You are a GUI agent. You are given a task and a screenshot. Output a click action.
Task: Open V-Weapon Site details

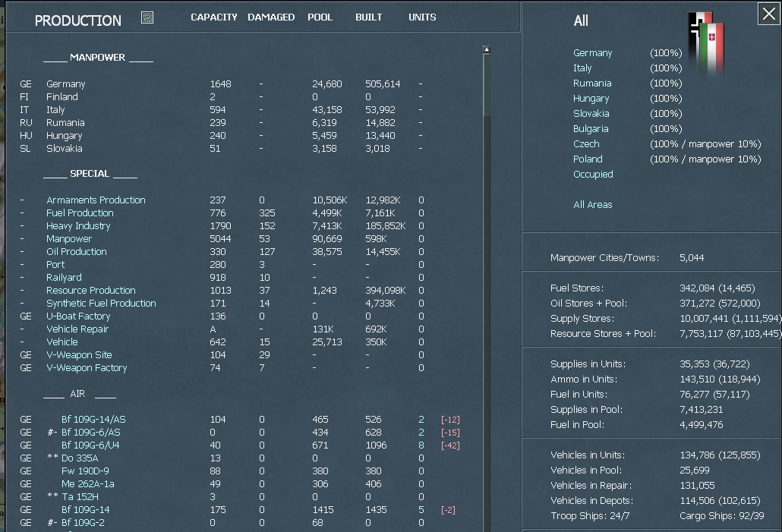(79, 355)
